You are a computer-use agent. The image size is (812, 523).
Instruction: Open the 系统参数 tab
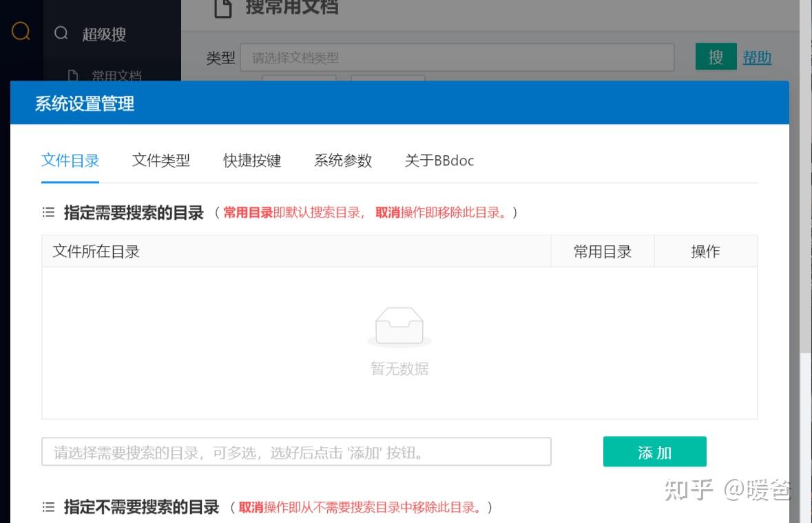point(343,161)
